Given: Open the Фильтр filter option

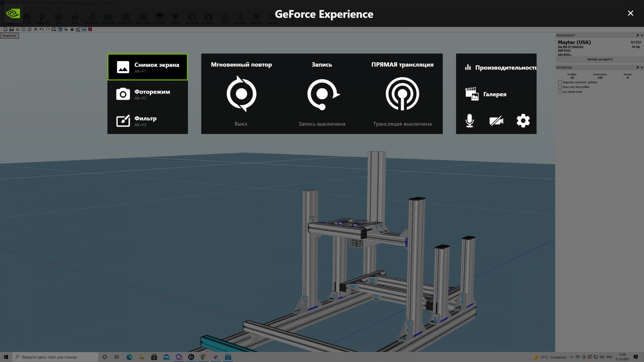Looking at the screenshot, I should coord(147,121).
